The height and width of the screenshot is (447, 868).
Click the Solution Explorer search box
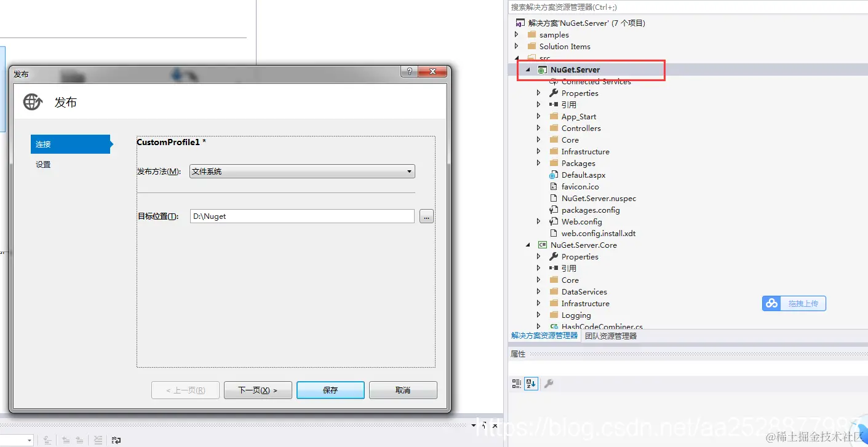click(x=688, y=7)
